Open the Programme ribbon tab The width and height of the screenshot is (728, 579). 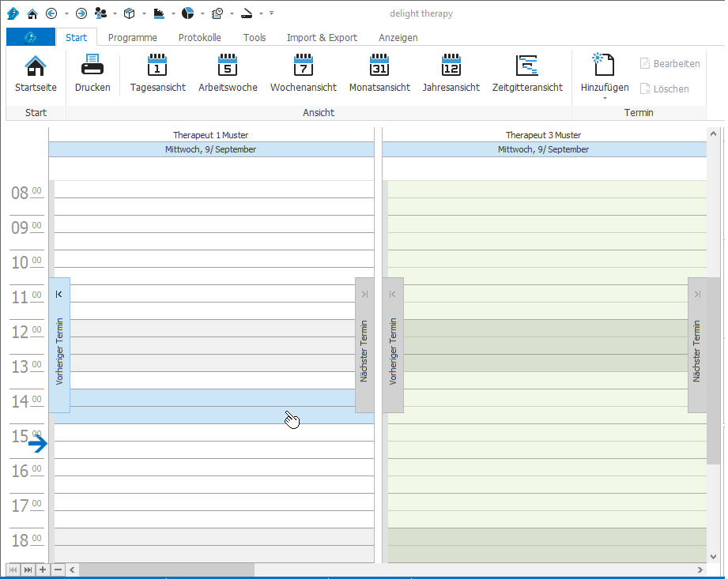[x=132, y=37]
